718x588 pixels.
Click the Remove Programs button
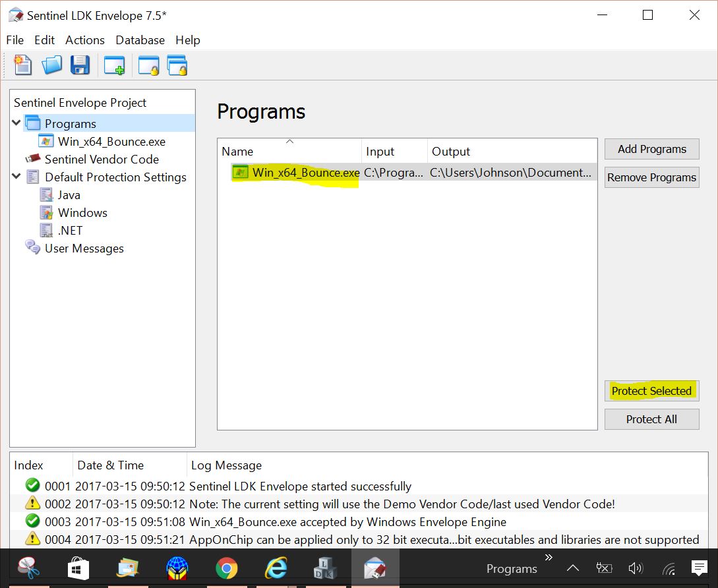pyautogui.click(x=651, y=177)
